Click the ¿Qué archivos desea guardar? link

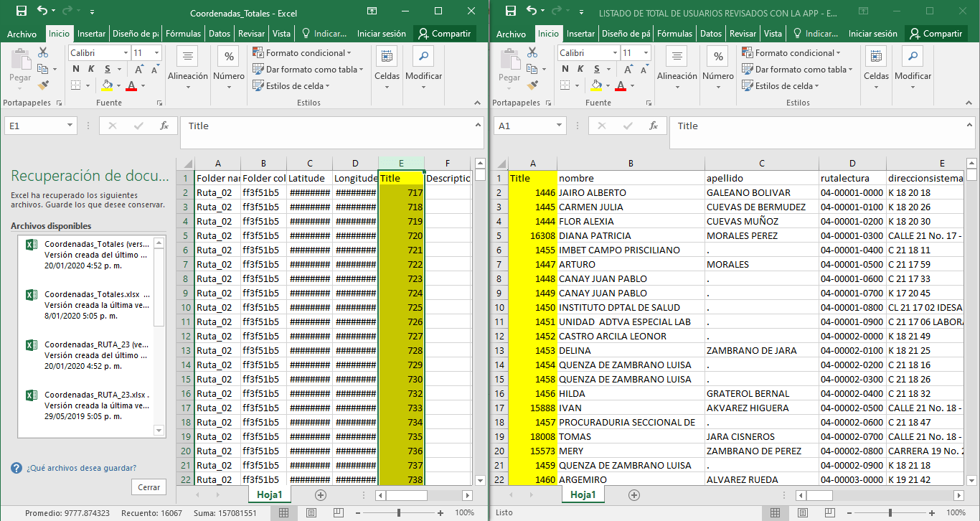(82, 467)
